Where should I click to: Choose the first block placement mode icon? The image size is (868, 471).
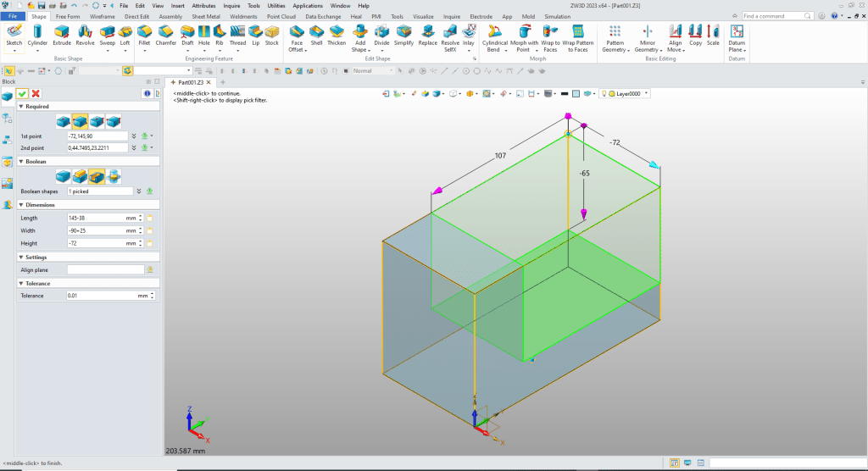(63, 121)
